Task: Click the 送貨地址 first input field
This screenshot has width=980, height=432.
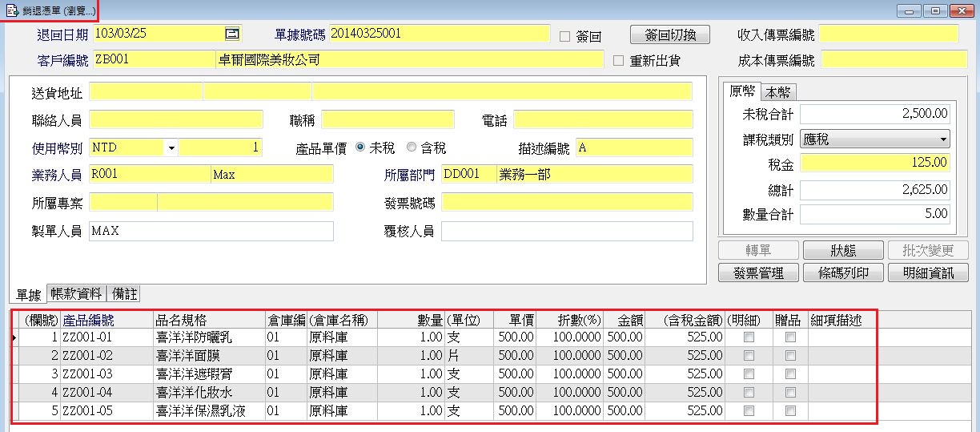Action: click(145, 91)
